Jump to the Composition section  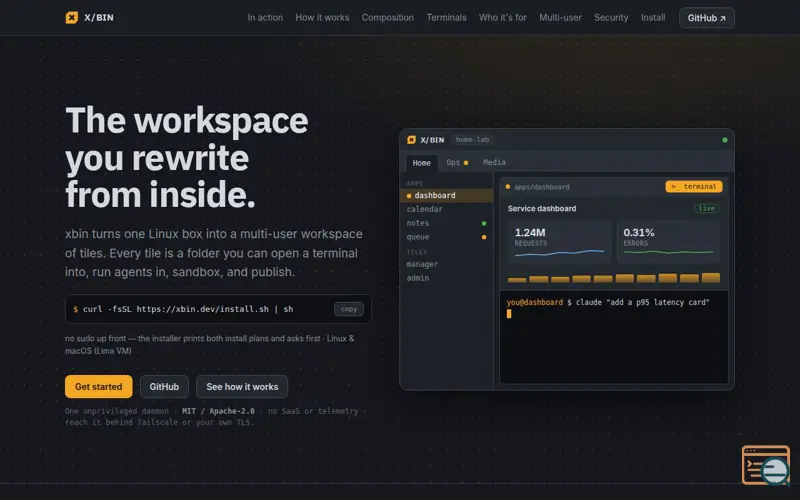pyautogui.click(x=387, y=18)
